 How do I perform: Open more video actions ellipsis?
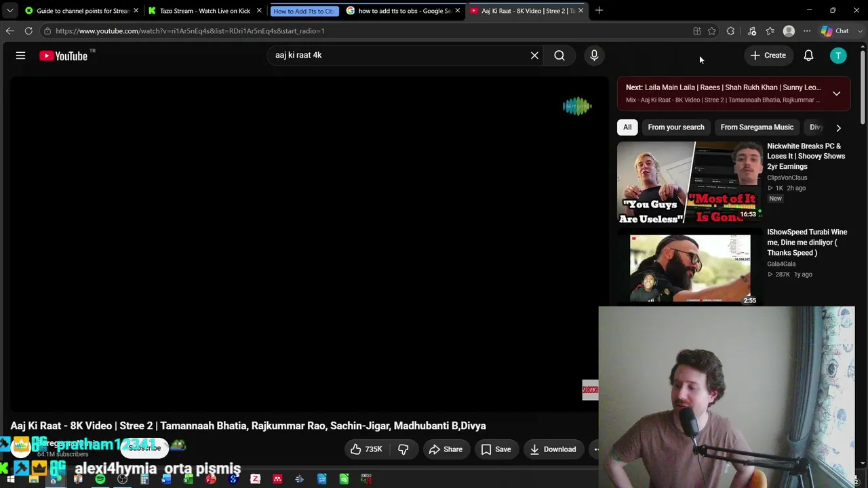click(597, 449)
